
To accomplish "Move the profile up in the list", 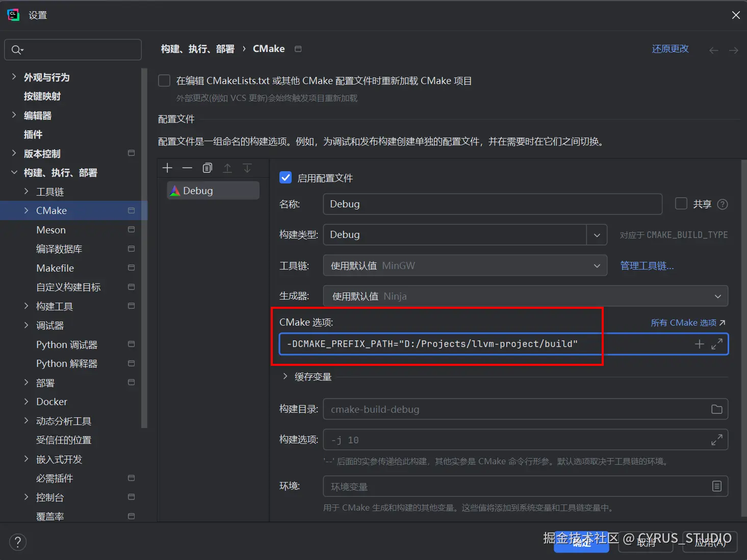I will [x=227, y=168].
